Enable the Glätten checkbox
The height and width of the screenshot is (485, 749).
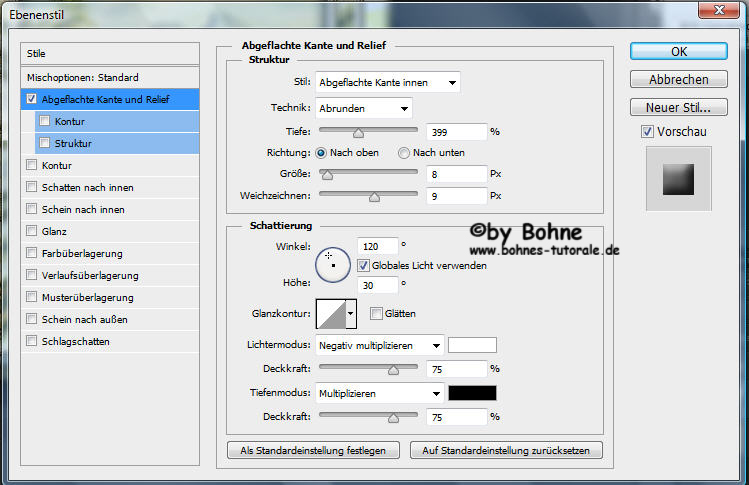click(x=376, y=313)
